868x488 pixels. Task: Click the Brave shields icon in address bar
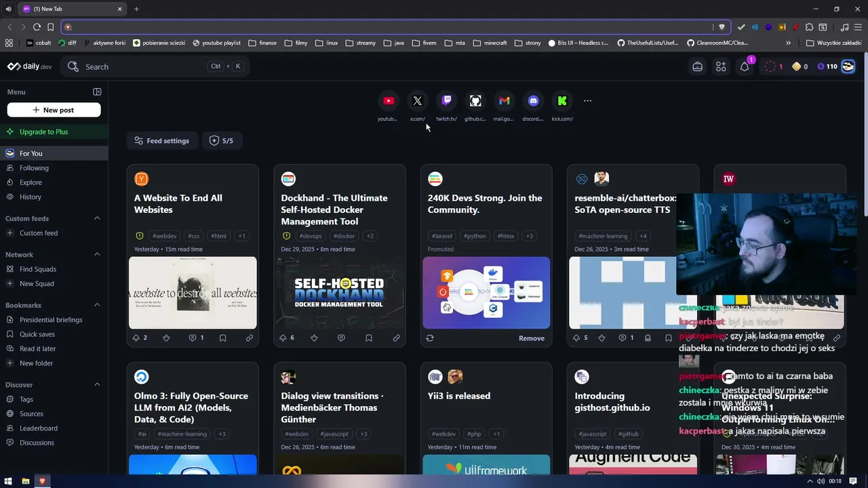pos(722,27)
